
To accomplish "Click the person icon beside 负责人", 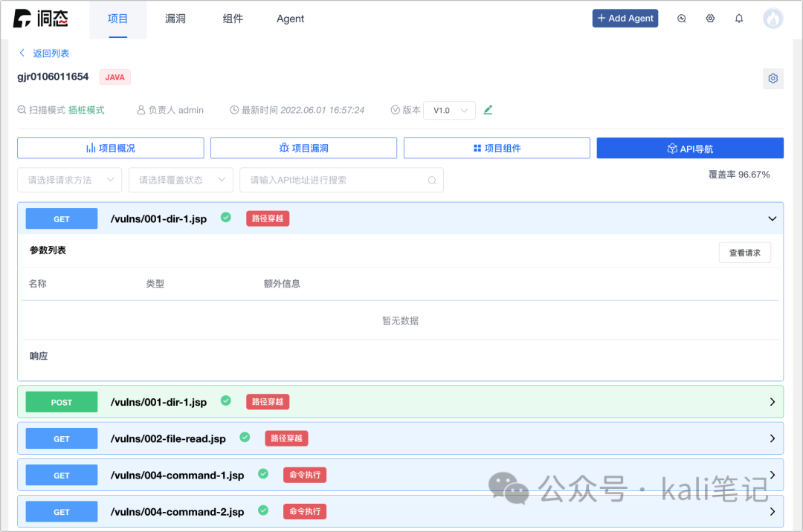I will click(x=141, y=110).
